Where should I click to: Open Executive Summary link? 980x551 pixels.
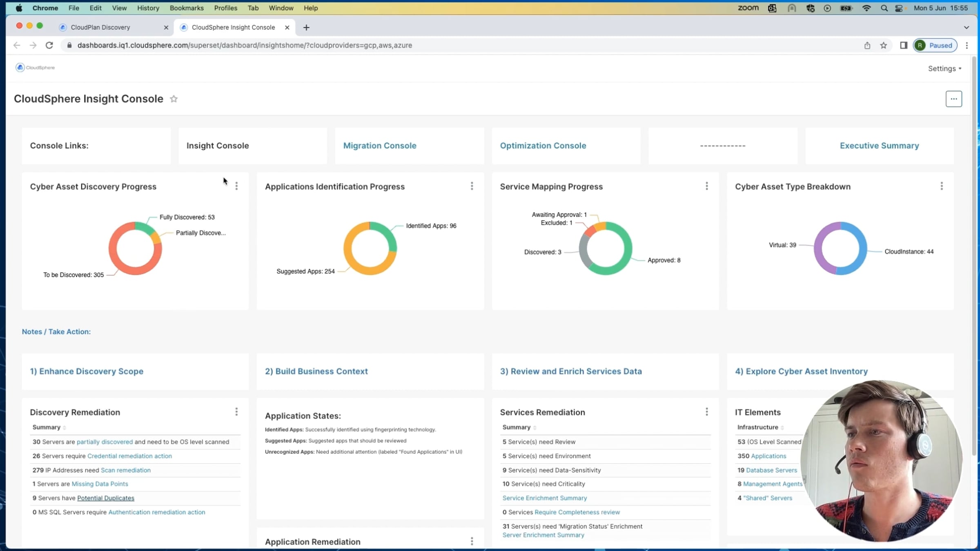coord(879,146)
